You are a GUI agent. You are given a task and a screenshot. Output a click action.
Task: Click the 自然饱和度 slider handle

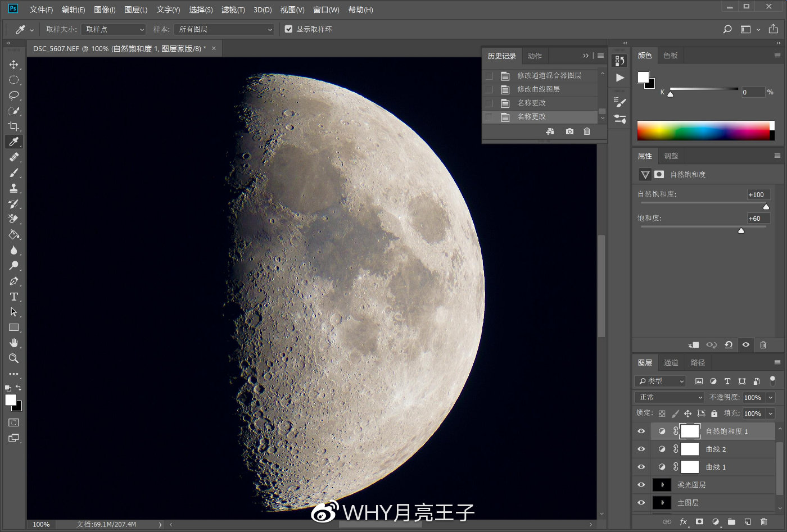click(766, 207)
